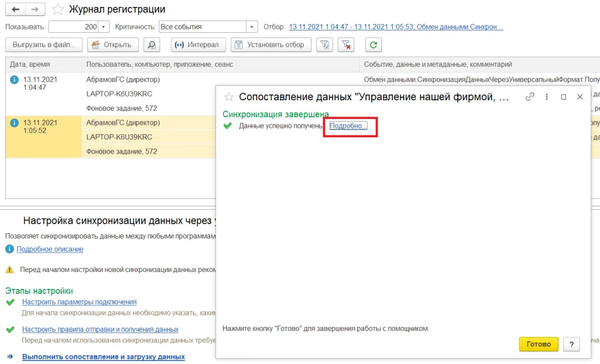This screenshot has width=600, height=364.
Task: Click the info icon beside Подробное описание
Action: (9, 249)
